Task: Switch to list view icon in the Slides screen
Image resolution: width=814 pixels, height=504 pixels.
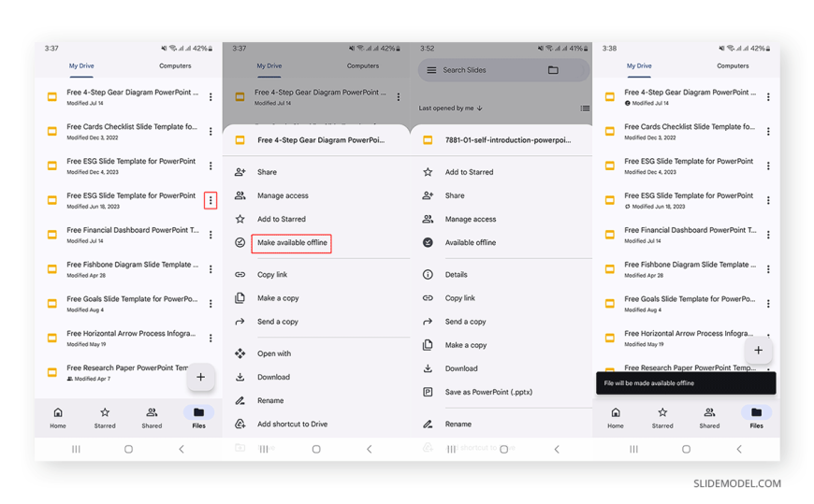Action: click(585, 108)
